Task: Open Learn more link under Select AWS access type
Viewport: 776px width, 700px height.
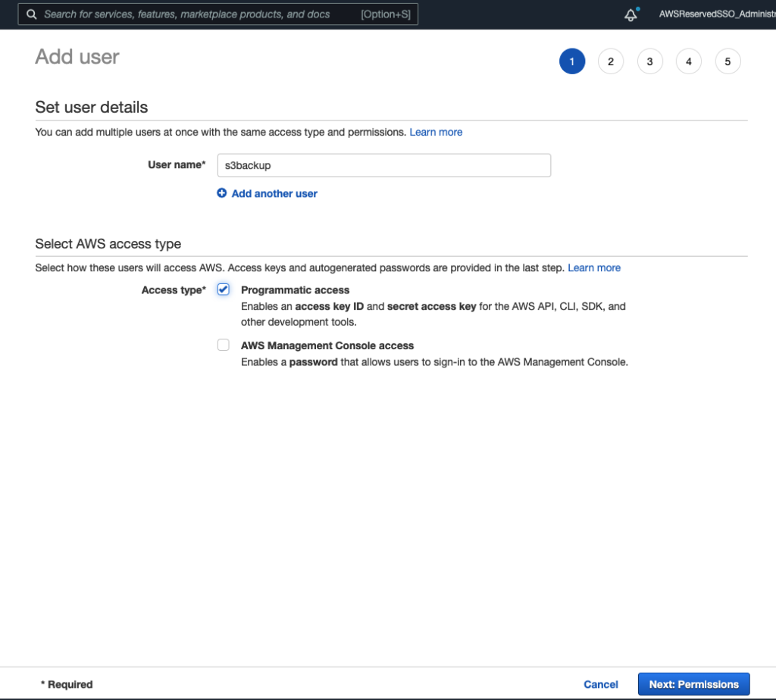Action: click(594, 267)
